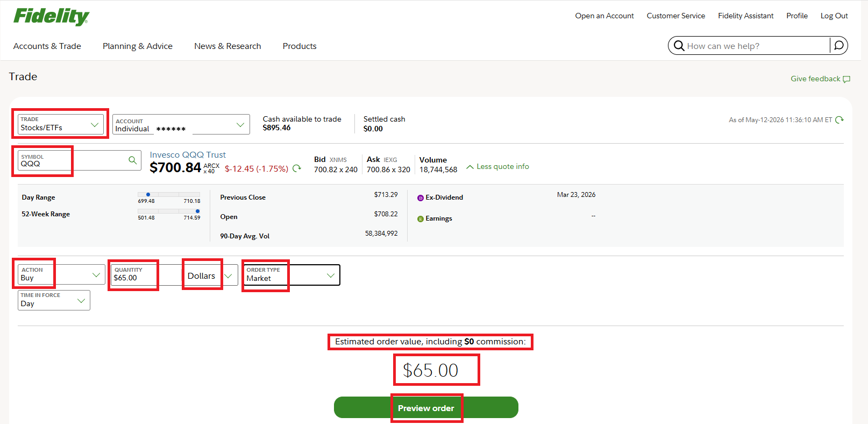
Task: Click the Cash available to trade $895.46
Action: pyautogui.click(x=276, y=128)
